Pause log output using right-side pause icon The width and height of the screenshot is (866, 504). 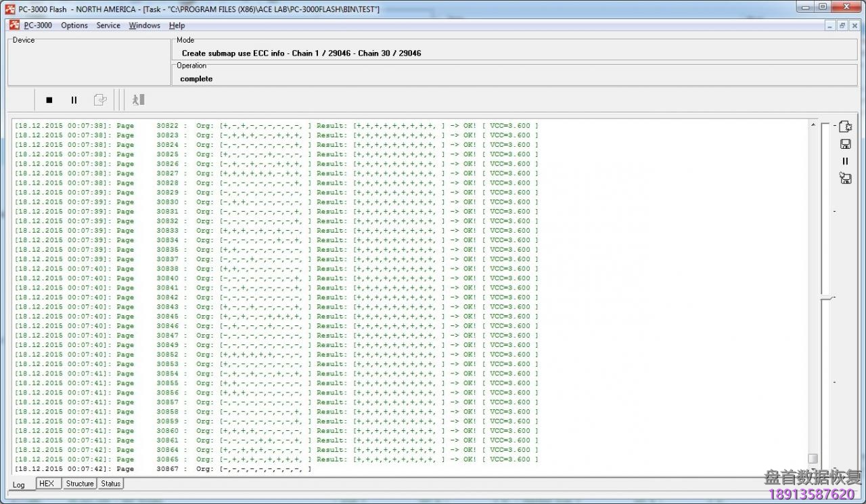[x=845, y=161]
